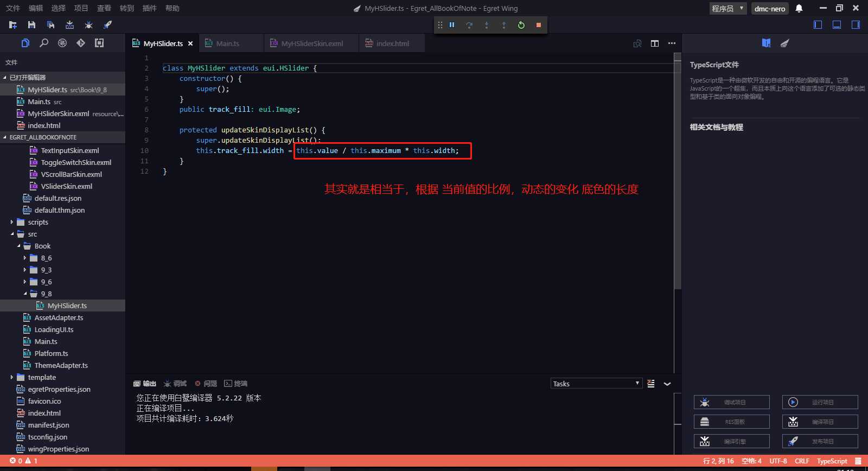Open the notifications bell

pyautogui.click(x=799, y=8)
